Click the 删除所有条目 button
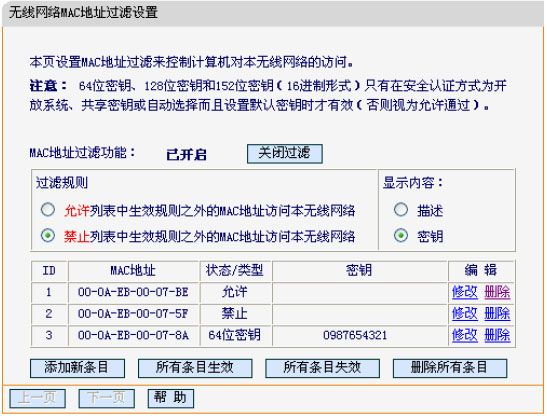This screenshot has width=547, height=416. click(x=450, y=368)
